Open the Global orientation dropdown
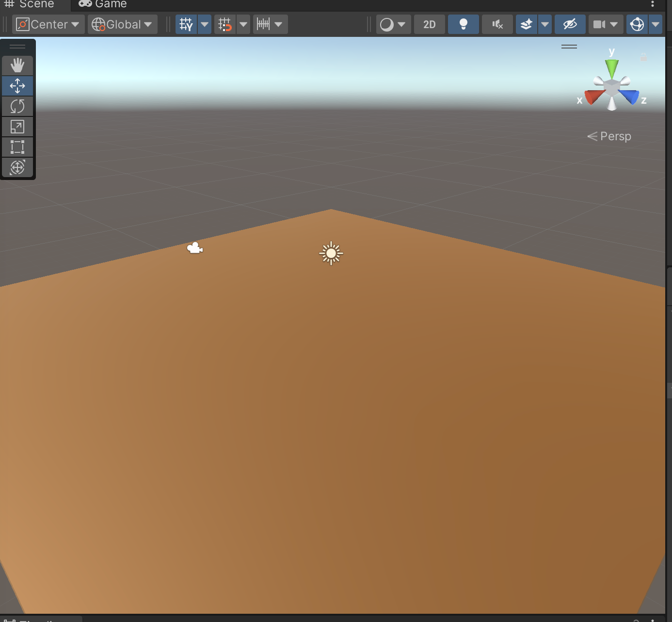Viewport: 672px width, 622px height. [x=122, y=24]
